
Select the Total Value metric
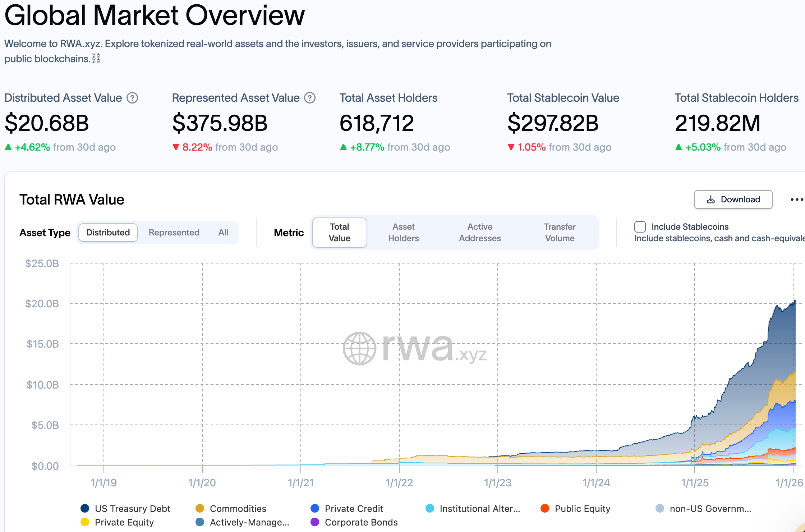(x=339, y=233)
